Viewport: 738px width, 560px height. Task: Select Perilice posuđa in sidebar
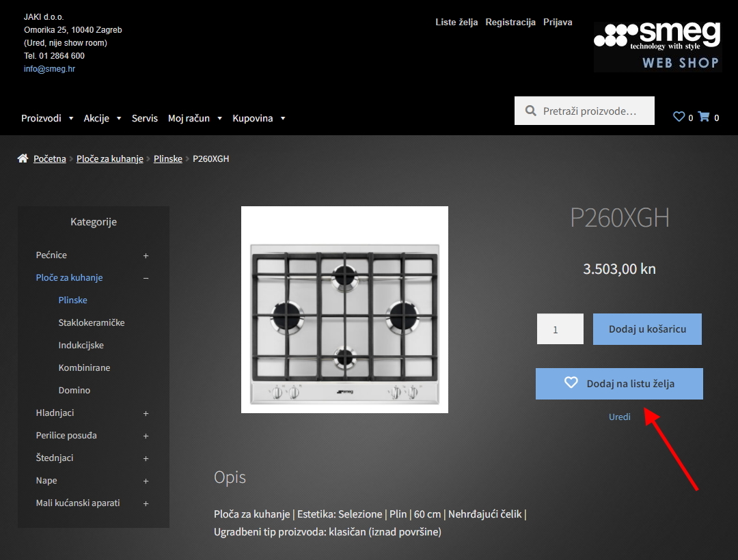pyautogui.click(x=66, y=436)
